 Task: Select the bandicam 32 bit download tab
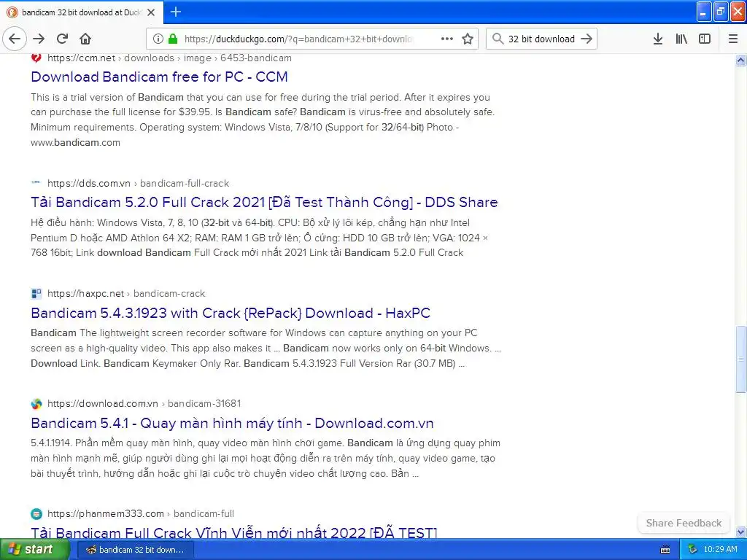click(x=82, y=12)
